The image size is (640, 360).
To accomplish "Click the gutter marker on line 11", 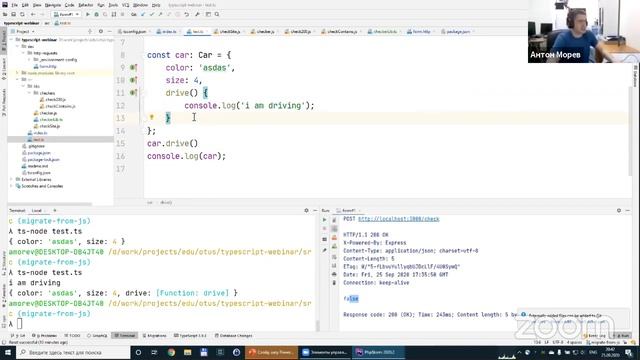I will pos(133,93).
